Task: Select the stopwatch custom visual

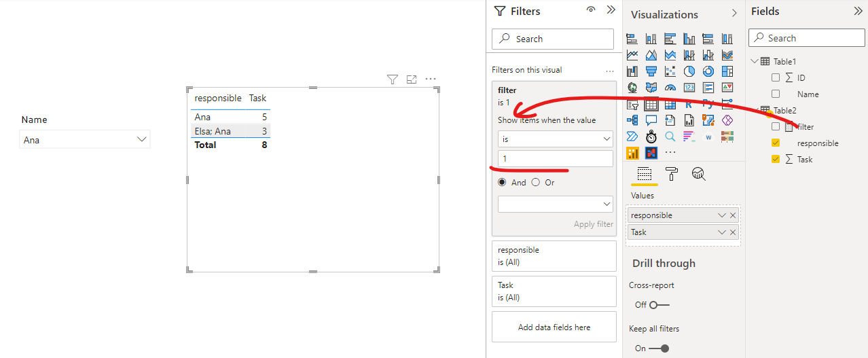Action: 651,137
